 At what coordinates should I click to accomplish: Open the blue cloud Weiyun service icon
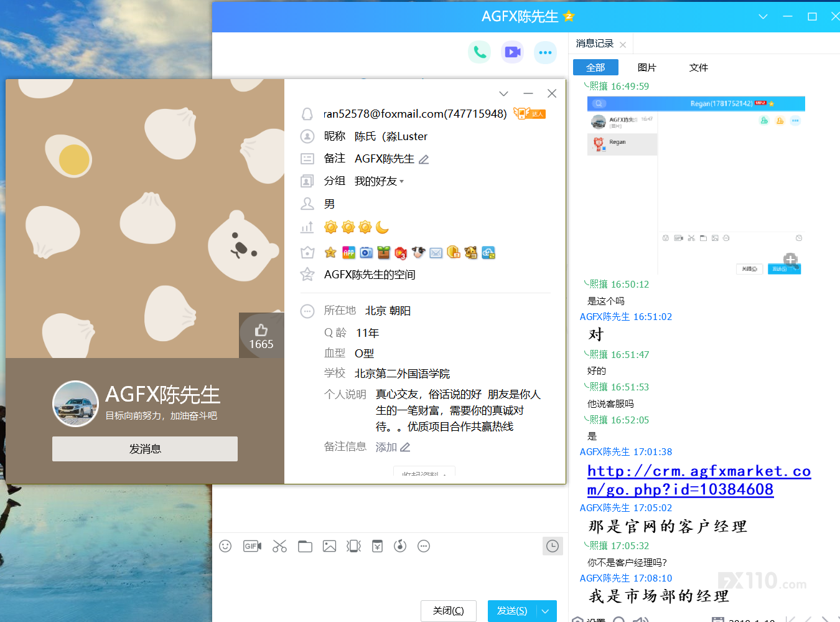(488, 252)
